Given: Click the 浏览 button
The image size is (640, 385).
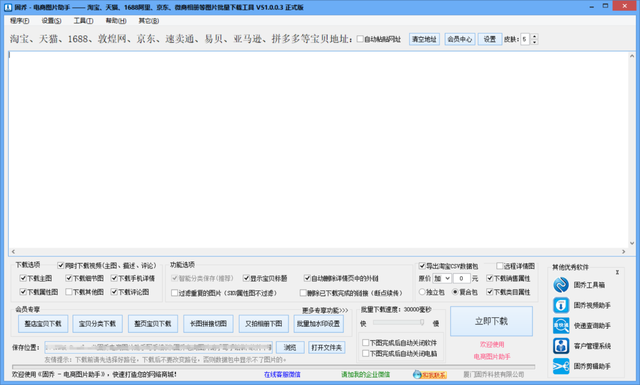Looking at the screenshot, I should (x=290, y=347).
